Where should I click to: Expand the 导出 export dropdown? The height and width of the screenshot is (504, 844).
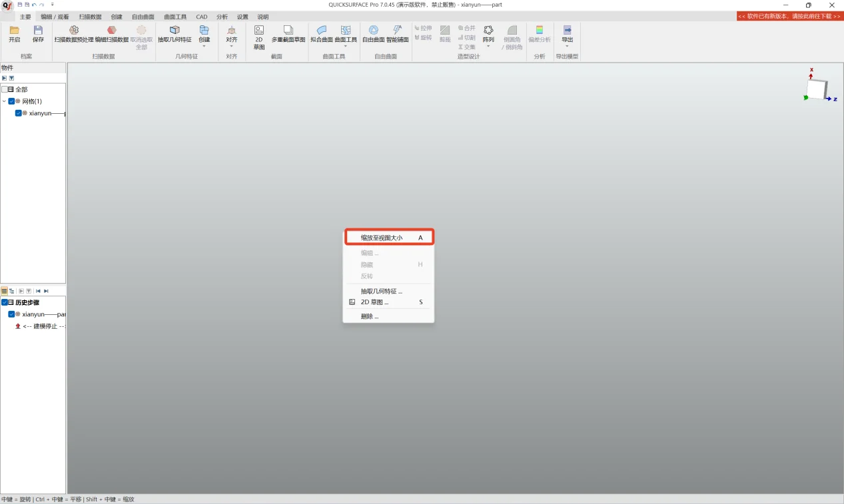pos(567,46)
